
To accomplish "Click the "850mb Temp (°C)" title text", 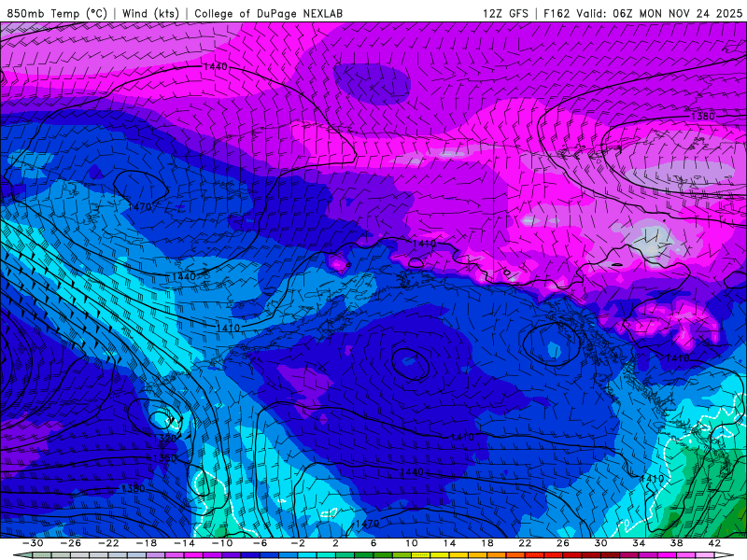I will click(x=57, y=13).
